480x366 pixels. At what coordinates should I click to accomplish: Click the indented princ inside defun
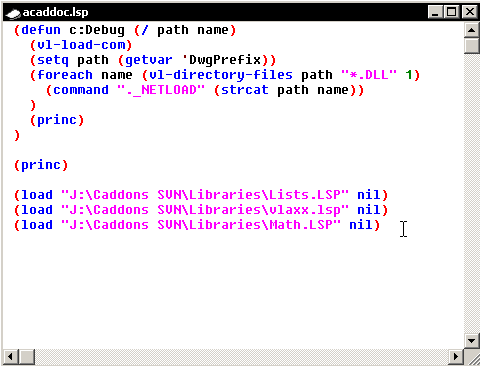57,120
